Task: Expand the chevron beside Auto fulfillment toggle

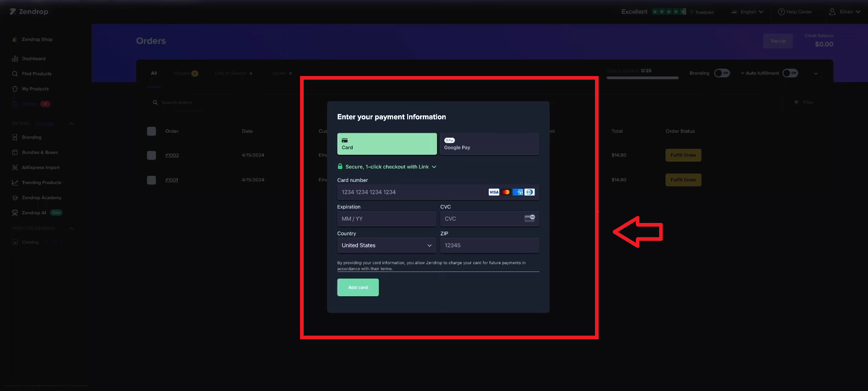Action: click(x=815, y=73)
